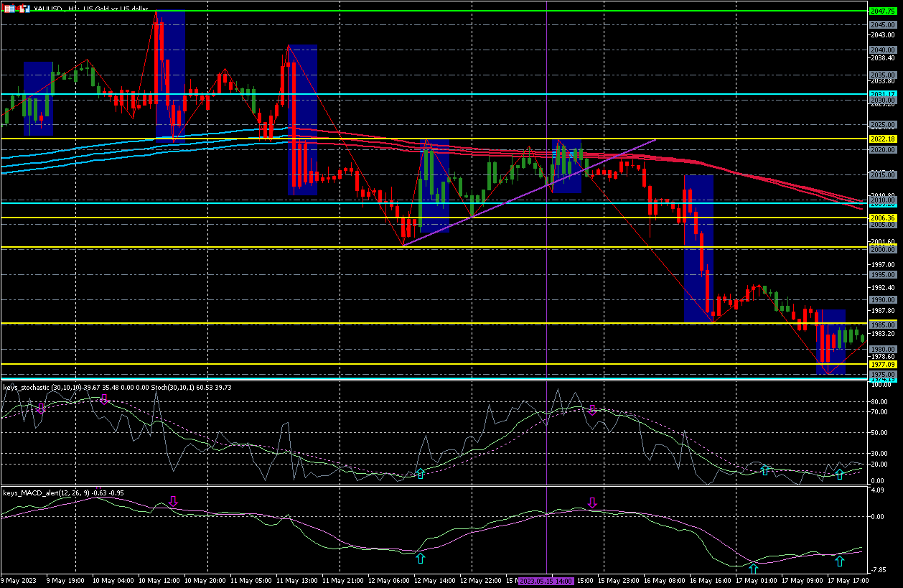Click the 1980.00 price level label

pyautogui.click(x=881, y=350)
